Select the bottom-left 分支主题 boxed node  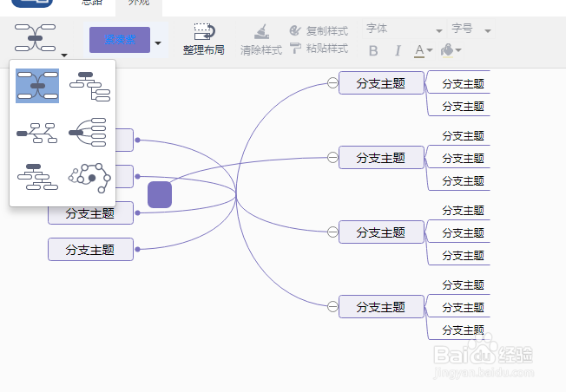point(90,249)
